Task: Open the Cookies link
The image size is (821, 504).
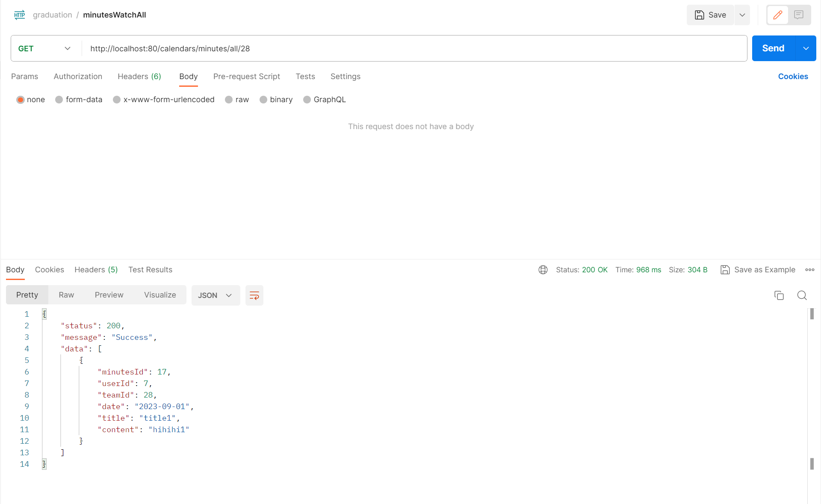Action: pyautogui.click(x=793, y=77)
